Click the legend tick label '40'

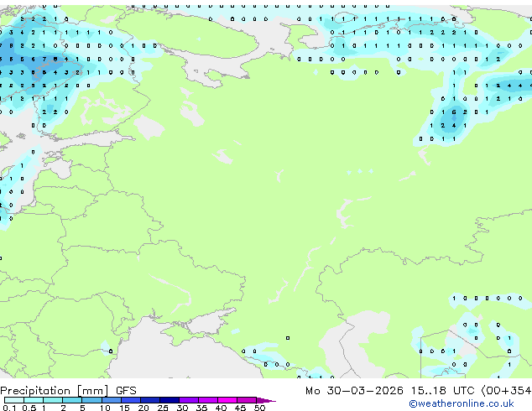coord(221,408)
